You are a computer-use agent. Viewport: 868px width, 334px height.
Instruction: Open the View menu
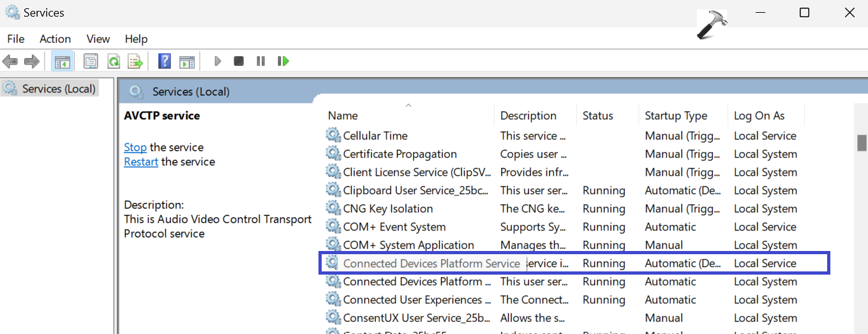98,39
